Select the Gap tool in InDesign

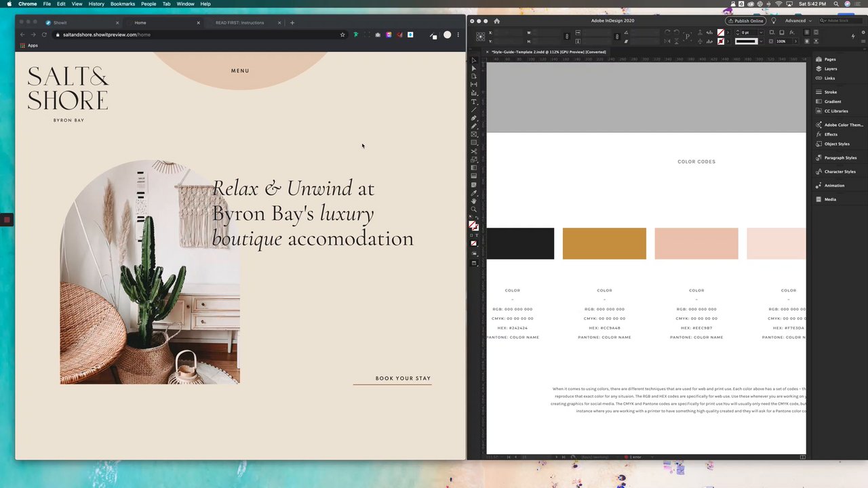[x=474, y=85]
